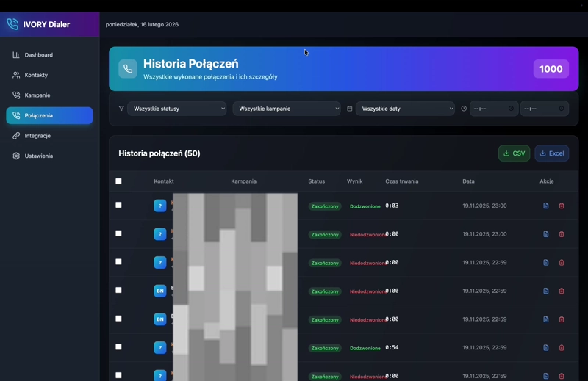Click the phone icon in Historia Połączeń banner
The height and width of the screenshot is (381, 588).
(128, 69)
